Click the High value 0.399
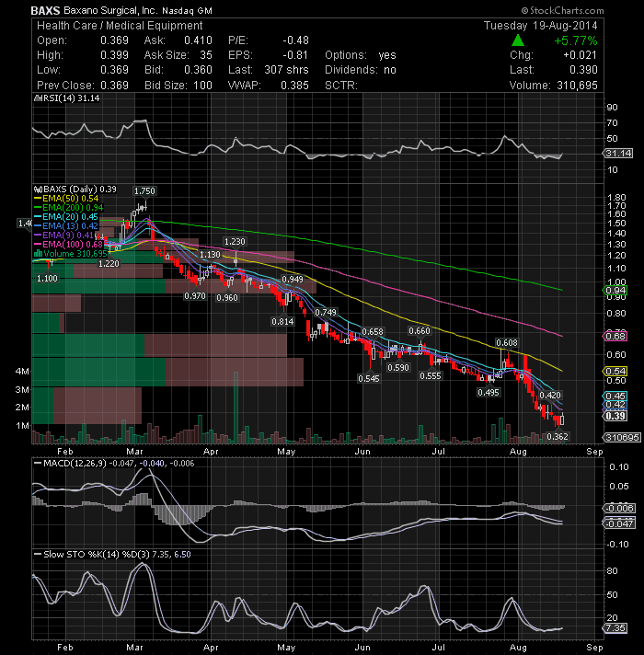Viewport: 644px width, 655px height. pos(114,55)
